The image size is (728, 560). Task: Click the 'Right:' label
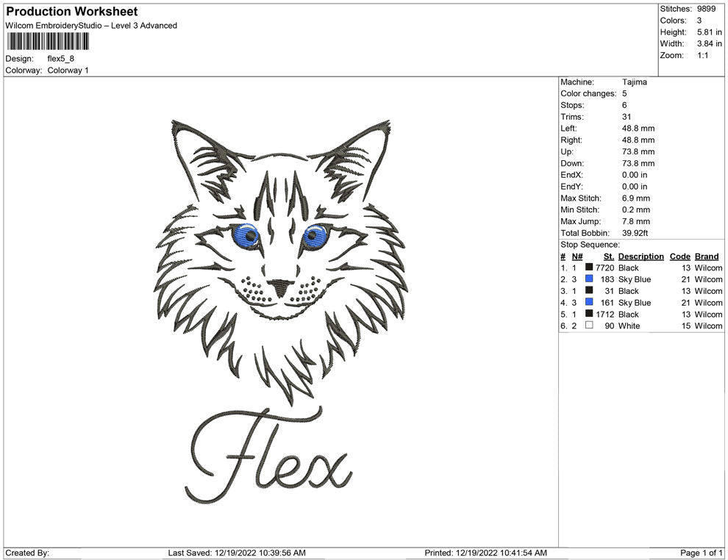pyautogui.click(x=571, y=140)
